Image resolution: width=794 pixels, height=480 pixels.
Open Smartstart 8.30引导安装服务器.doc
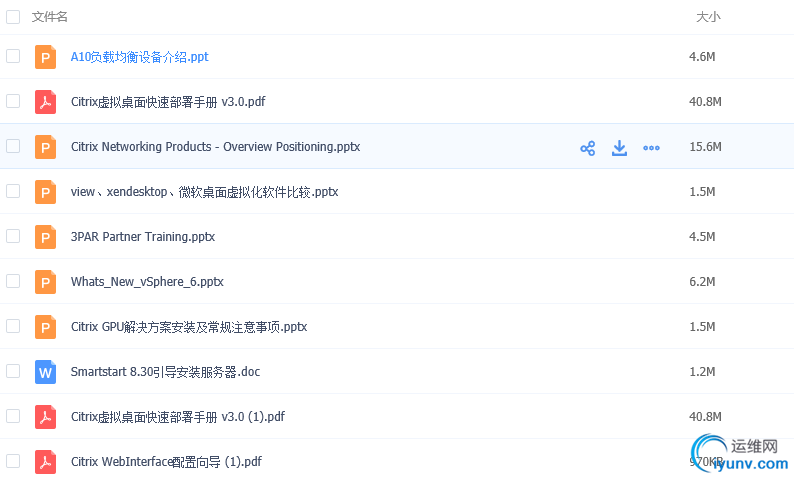click(x=165, y=372)
